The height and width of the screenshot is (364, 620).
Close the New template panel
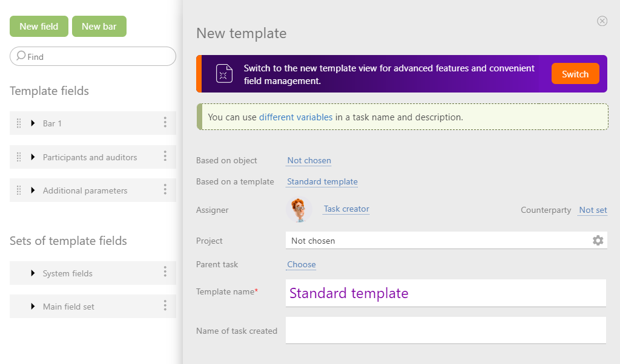point(602,21)
